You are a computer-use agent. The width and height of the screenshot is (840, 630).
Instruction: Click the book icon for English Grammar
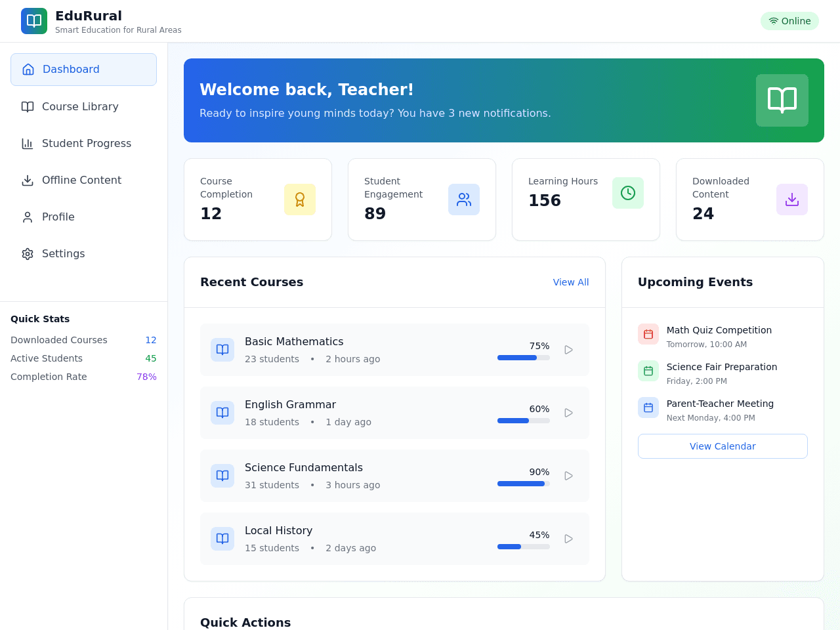point(222,413)
